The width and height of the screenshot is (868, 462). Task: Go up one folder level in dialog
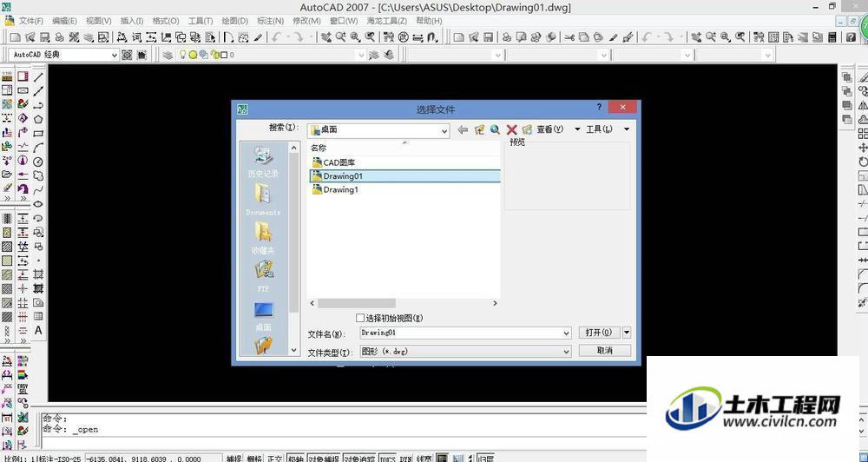[479, 129]
